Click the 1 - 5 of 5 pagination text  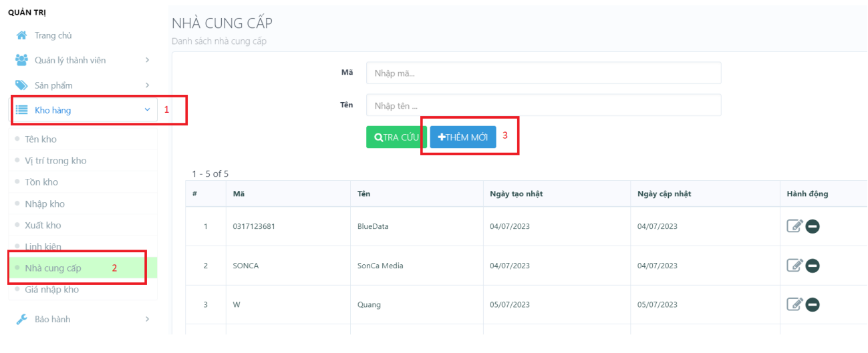point(210,174)
